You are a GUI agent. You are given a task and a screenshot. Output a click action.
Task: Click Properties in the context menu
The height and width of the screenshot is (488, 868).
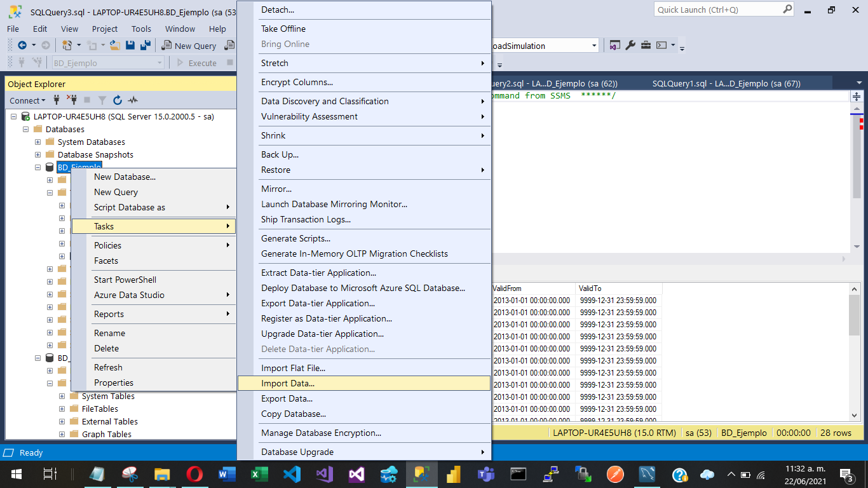(x=114, y=383)
